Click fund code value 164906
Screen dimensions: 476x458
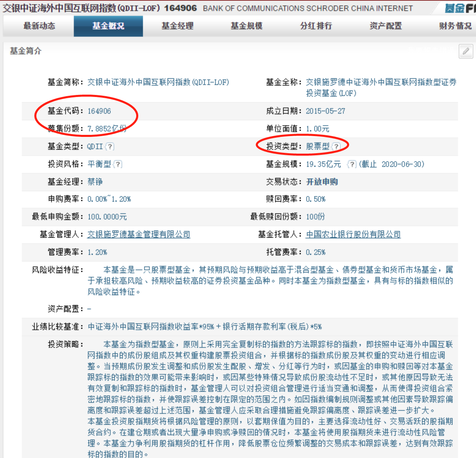pos(99,111)
